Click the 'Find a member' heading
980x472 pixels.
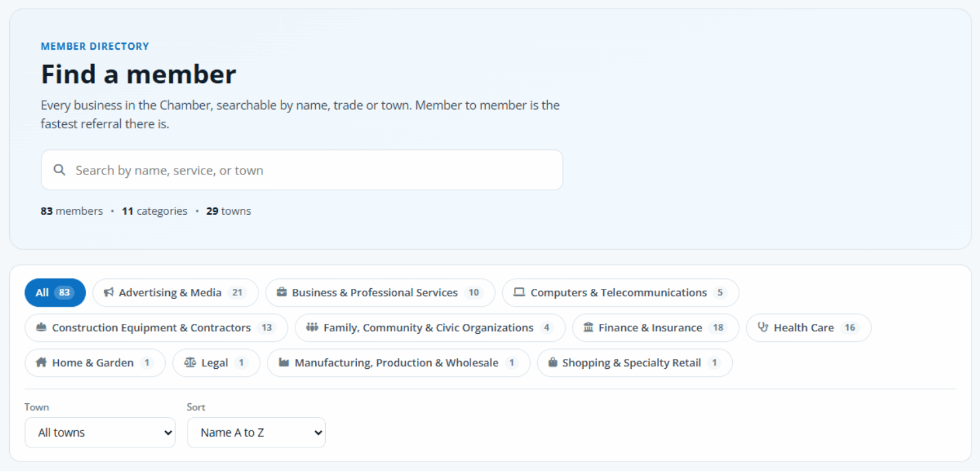pos(139,74)
